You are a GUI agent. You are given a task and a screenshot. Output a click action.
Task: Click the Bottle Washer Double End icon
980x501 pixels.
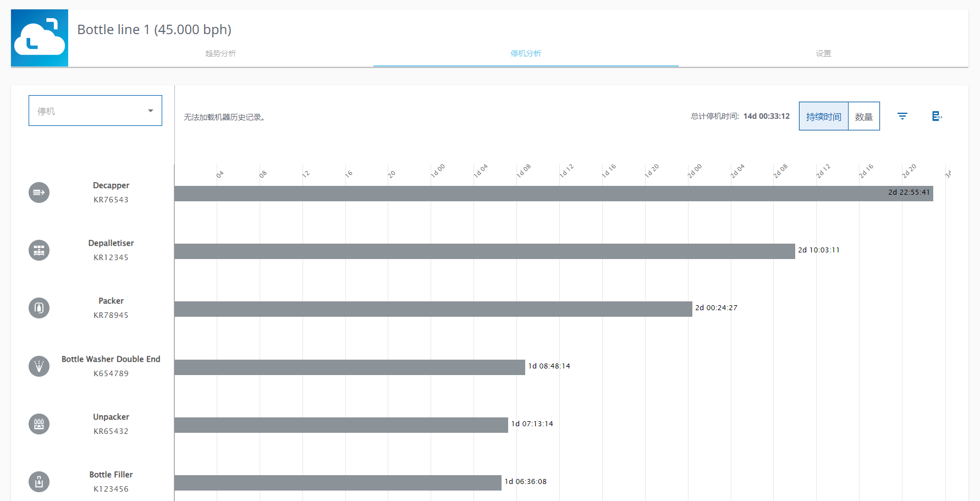39,366
